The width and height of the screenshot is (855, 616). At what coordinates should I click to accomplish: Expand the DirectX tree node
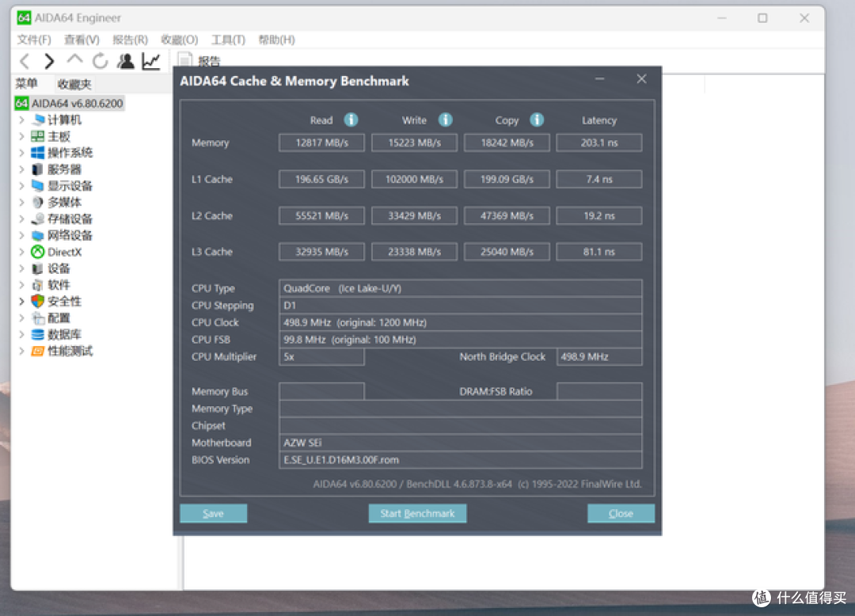[22, 252]
